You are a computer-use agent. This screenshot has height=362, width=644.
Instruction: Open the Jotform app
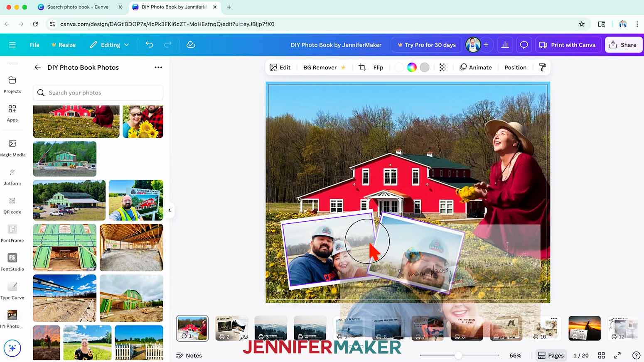[12, 177]
